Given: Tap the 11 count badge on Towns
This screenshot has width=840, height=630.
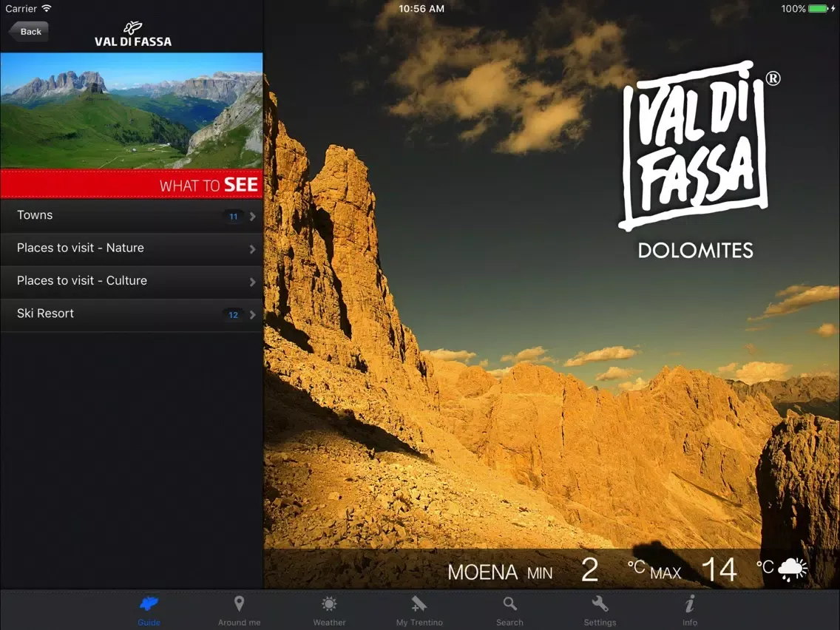Looking at the screenshot, I should [233, 217].
